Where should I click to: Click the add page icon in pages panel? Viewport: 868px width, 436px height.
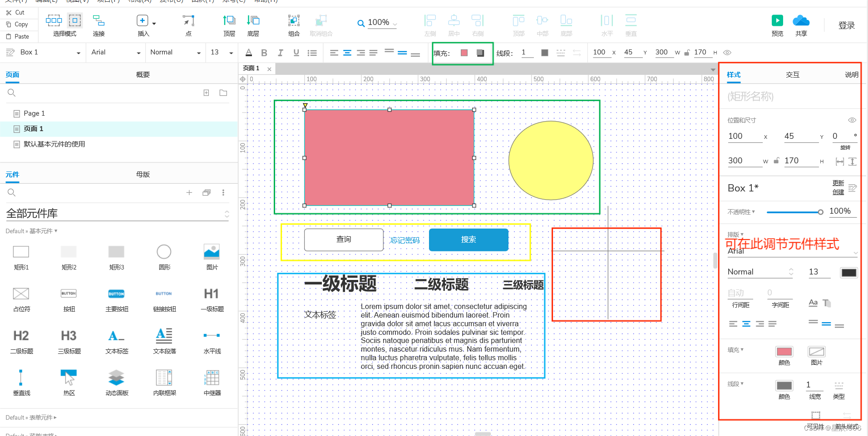click(206, 93)
